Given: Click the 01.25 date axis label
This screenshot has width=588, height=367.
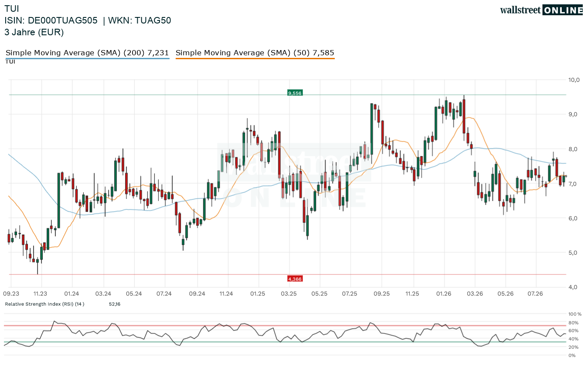Looking at the screenshot, I should coord(258,294).
